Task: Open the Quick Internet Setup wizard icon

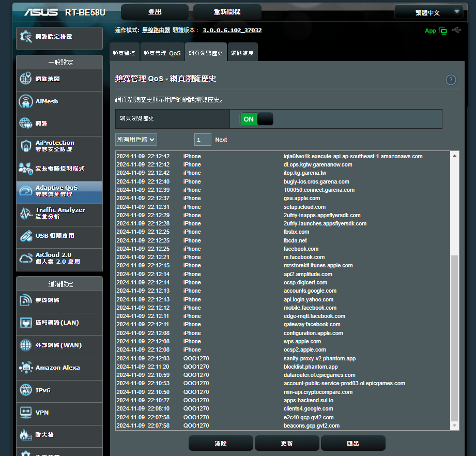Action: pyautogui.click(x=26, y=37)
